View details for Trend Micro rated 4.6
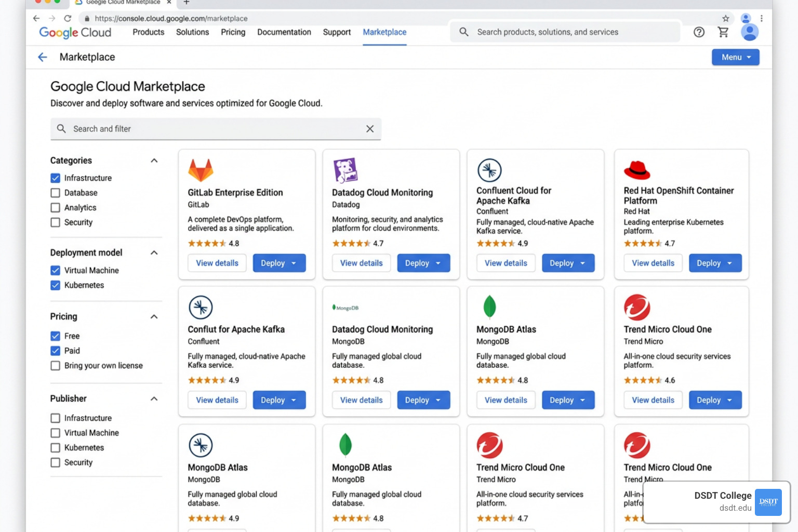798x532 pixels. (x=653, y=400)
